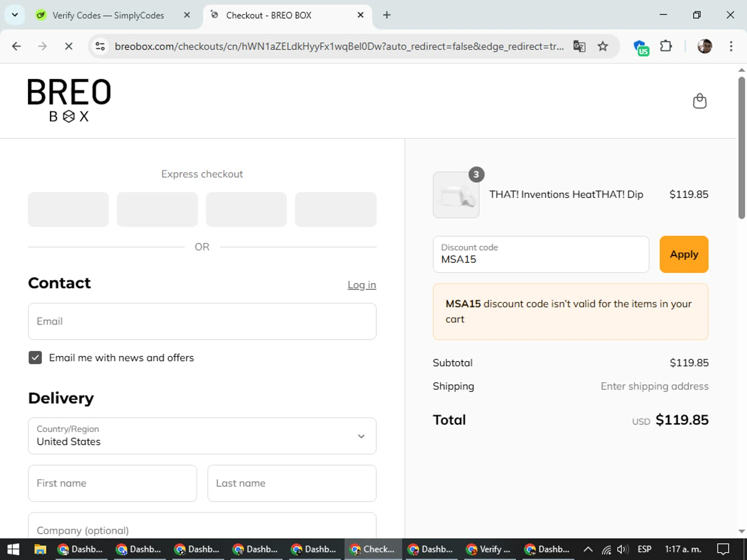Click the BREO BOX logo
The height and width of the screenshot is (560, 747).
69,101
